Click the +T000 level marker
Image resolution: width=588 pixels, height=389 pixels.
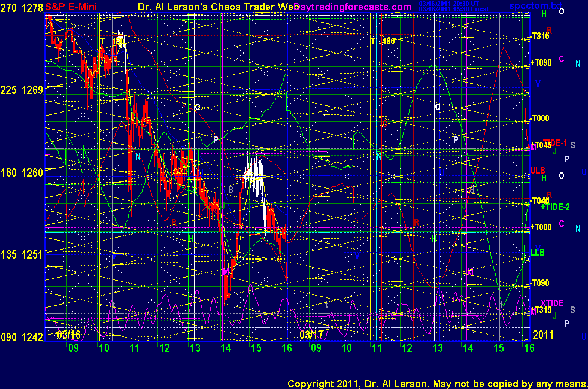540,227
